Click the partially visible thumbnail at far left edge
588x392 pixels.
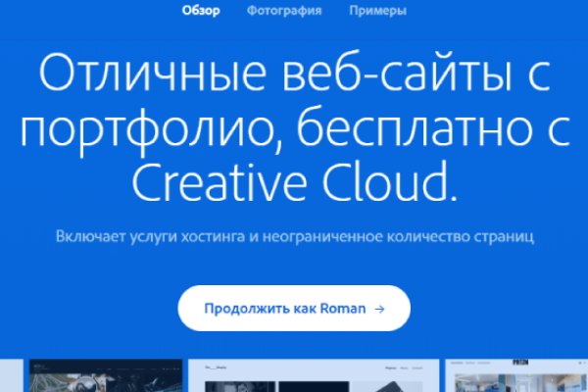click(10, 377)
